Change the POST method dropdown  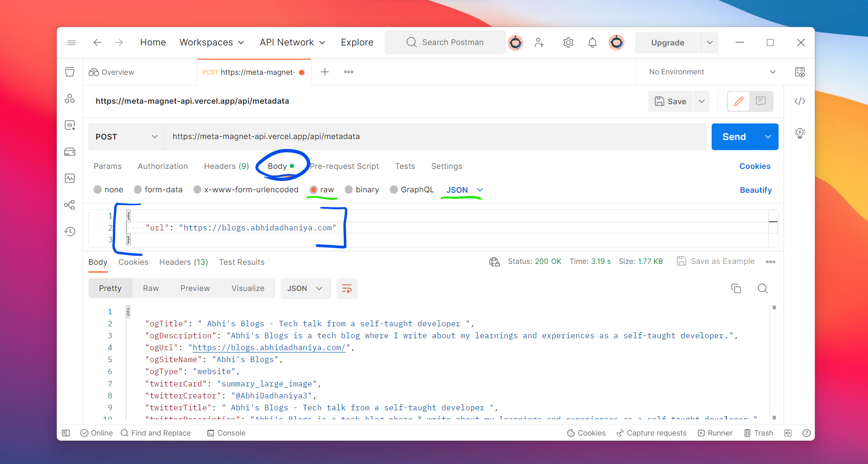[127, 137]
